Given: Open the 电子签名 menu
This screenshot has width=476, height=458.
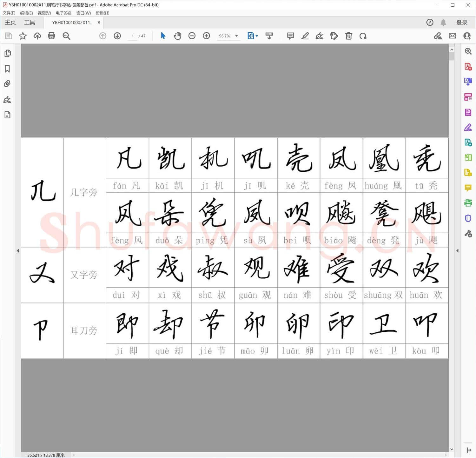Looking at the screenshot, I should tap(63, 13).
